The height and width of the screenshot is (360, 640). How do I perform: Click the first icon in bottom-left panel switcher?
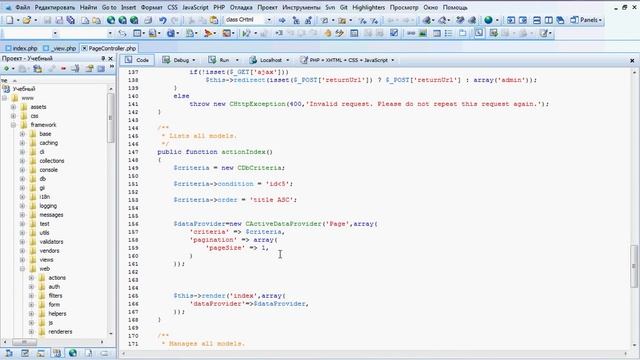[x=9, y=353]
